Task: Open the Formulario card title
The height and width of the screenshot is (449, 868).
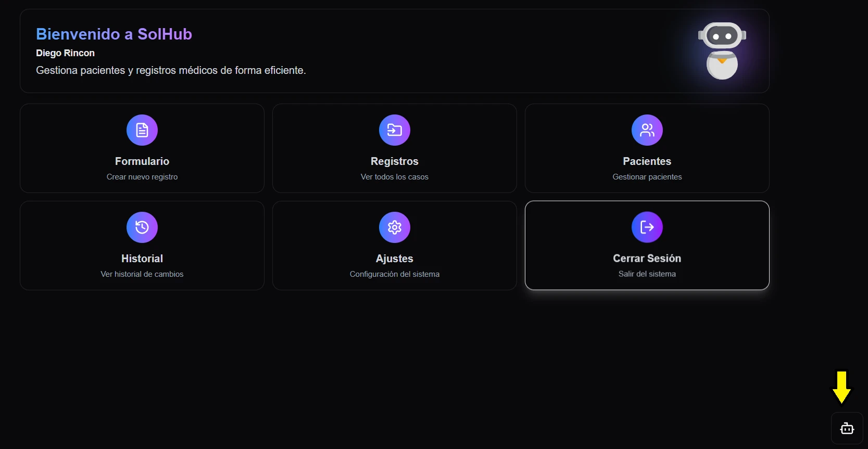Action: [x=142, y=161]
